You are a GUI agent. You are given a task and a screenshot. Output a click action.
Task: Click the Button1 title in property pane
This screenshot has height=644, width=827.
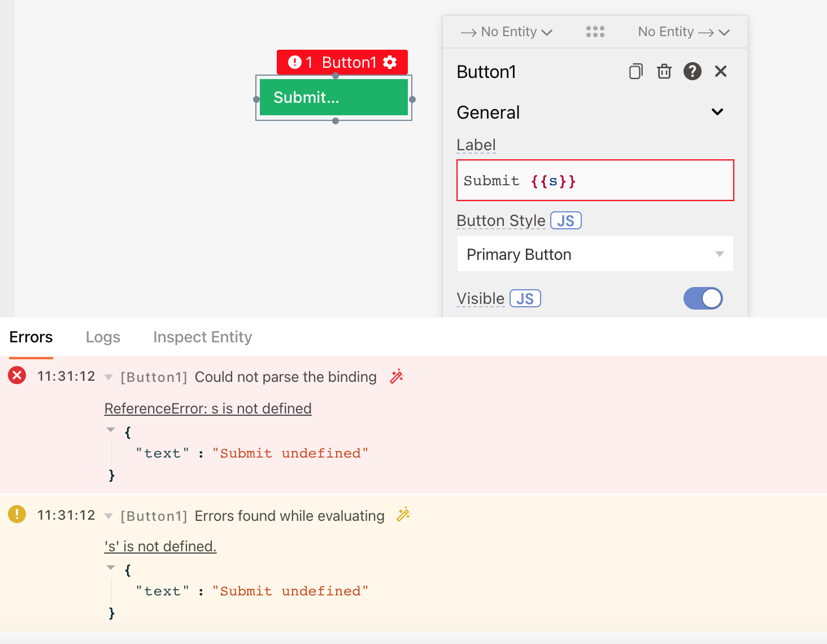pyautogui.click(x=486, y=72)
